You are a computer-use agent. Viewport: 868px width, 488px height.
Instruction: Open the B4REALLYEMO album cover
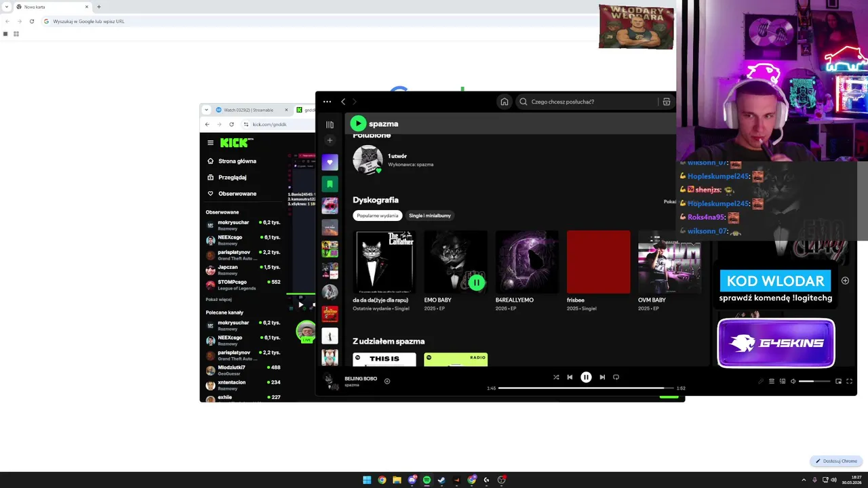[527, 262]
